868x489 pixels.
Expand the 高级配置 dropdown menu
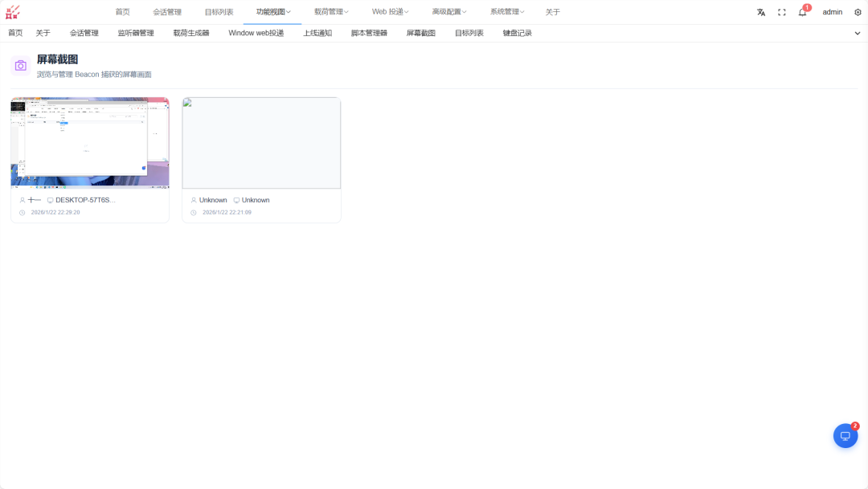449,11
